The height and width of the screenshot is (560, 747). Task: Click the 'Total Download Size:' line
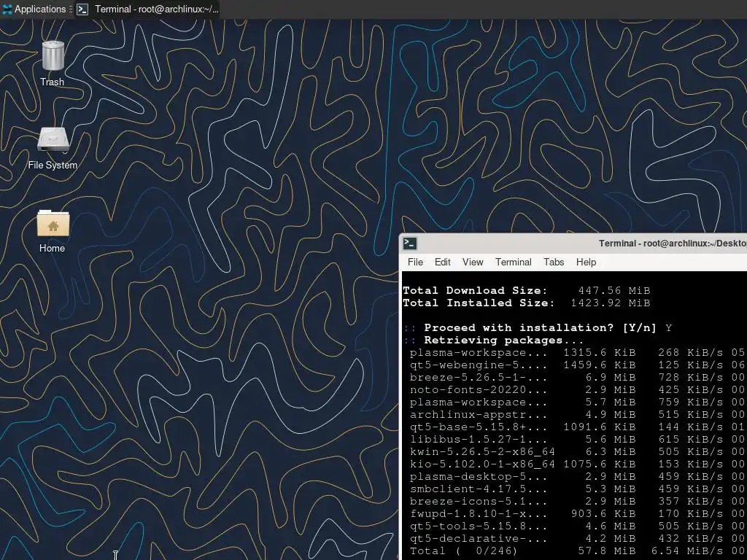527,290
